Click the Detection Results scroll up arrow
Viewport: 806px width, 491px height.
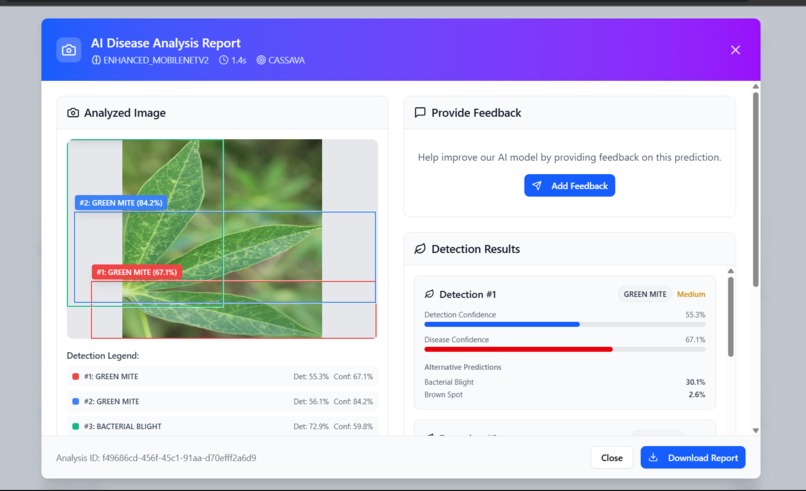click(730, 271)
